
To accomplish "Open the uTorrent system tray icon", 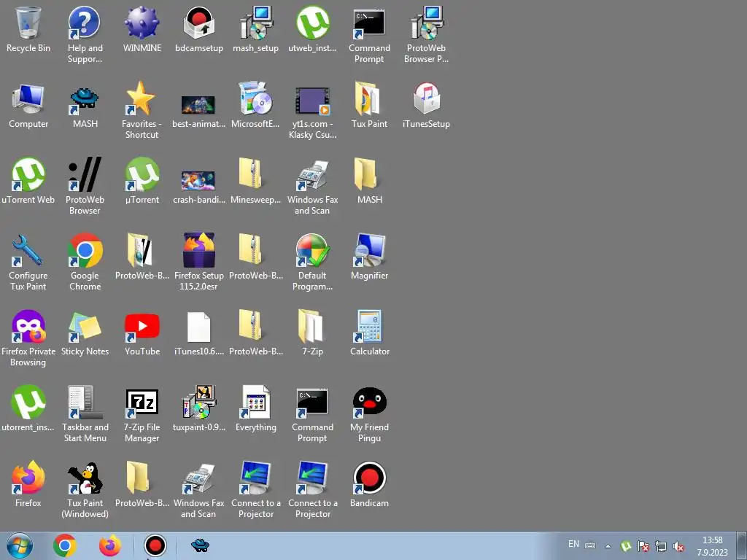I will 626,546.
